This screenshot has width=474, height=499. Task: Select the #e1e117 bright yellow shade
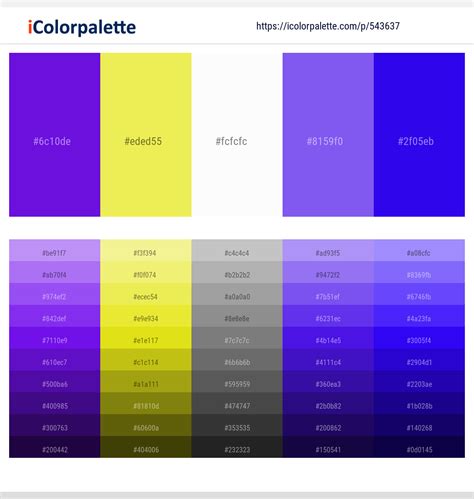pos(146,338)
